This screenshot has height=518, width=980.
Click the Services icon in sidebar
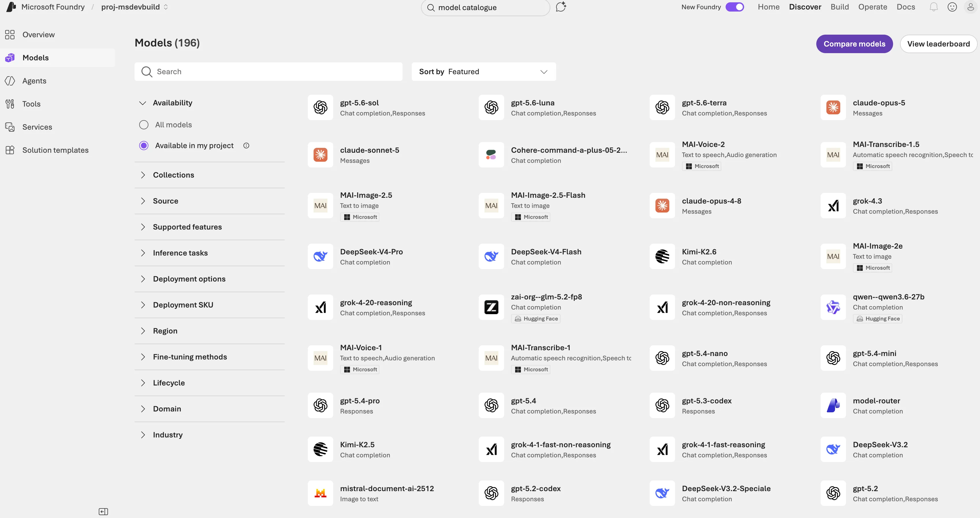10,127
